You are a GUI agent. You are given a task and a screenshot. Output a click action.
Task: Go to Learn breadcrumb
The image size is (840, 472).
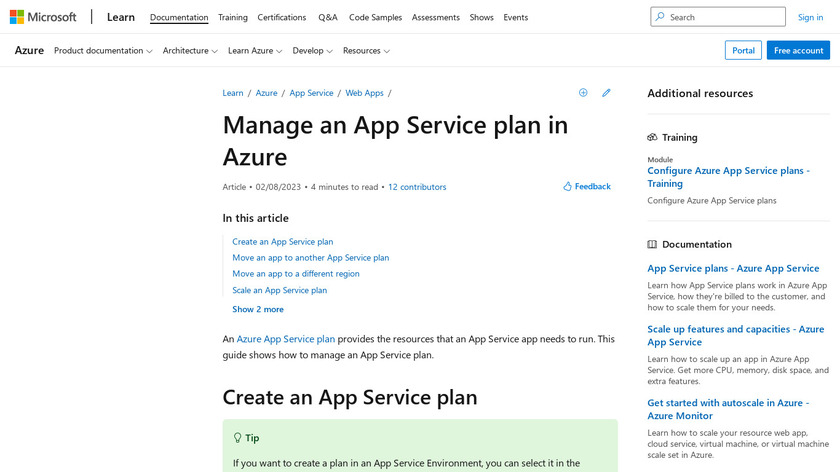(232, 93)
